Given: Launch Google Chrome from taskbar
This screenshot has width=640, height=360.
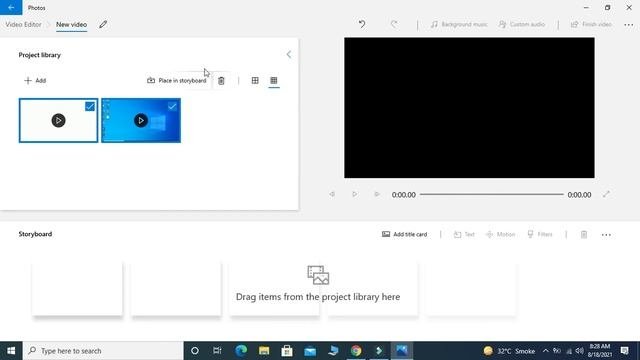Looking at the screenshot, I should tap(356, 351).
